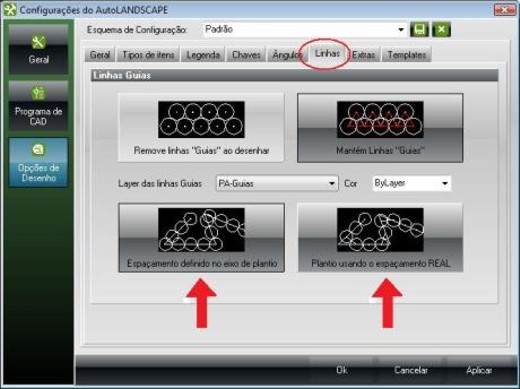Screen dimensions: 520x389
Task: Click the Aplicar button
Action: (479, 370)
